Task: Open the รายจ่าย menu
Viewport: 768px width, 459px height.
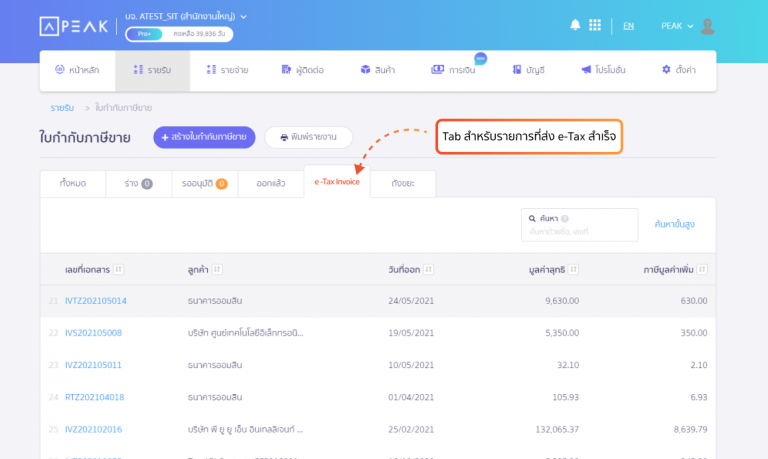Action: click(227, 70)
